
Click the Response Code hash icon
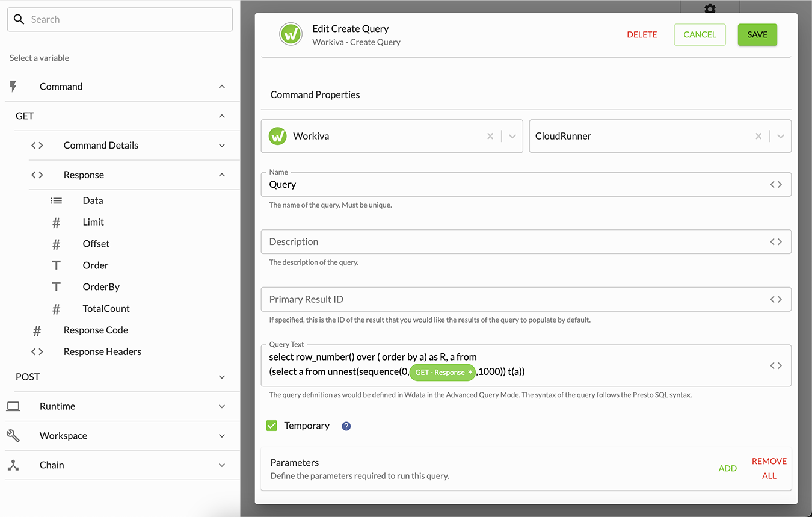click(x=37, y=330)
